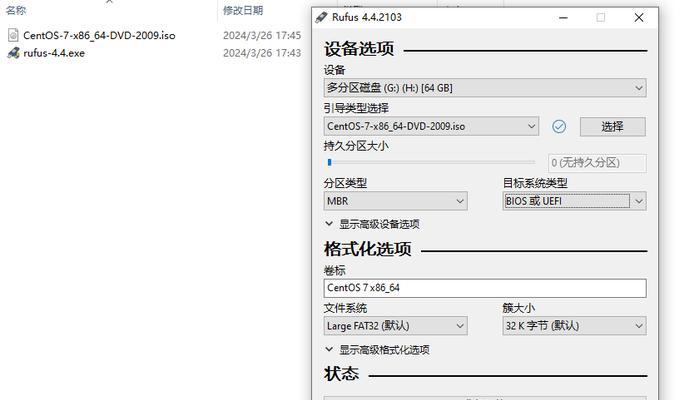Viewport: 699px width, 400px height.
Task: Select CentOS-7-x86_64-DVD-2009.iso file name in Explorer
Action: [x=99, y=35]
